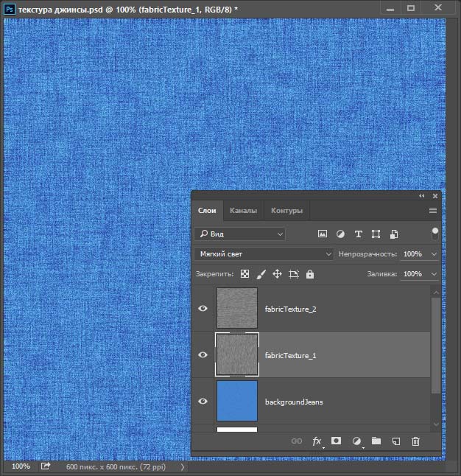This screenshot has height=476, width=461.
Task: Switch to the Каналы tab
Action: (x=244, y=211)
